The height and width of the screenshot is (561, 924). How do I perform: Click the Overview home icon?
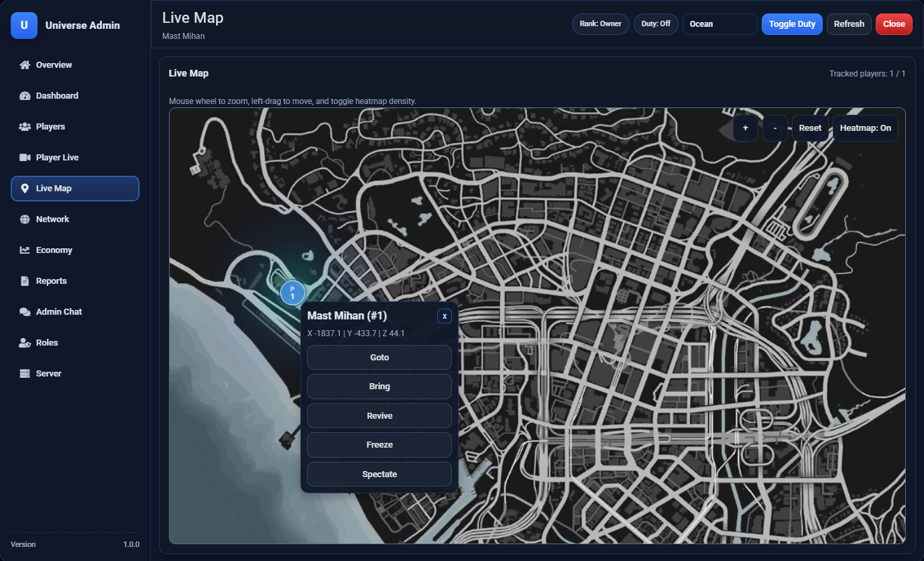pos(25,65)
